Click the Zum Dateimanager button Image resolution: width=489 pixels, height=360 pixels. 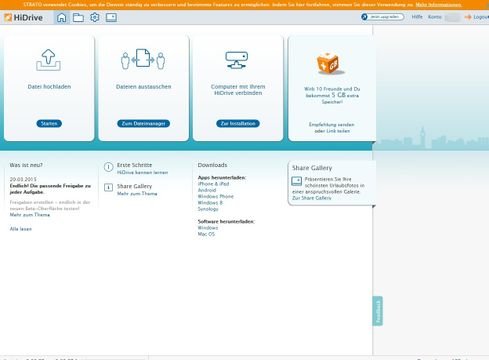143,124
